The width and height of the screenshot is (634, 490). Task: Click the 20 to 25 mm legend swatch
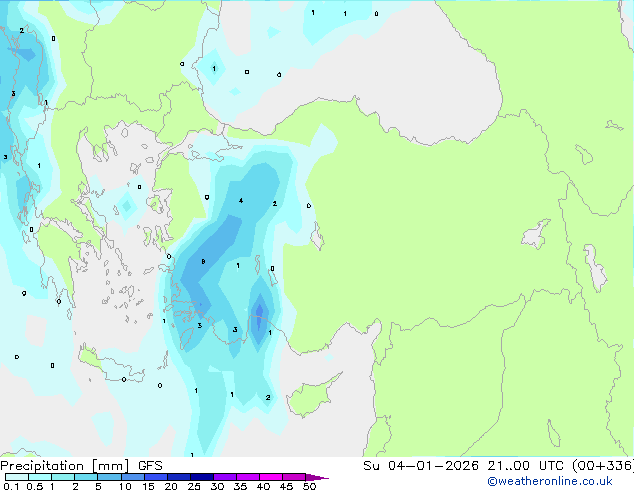click(178, 477)
